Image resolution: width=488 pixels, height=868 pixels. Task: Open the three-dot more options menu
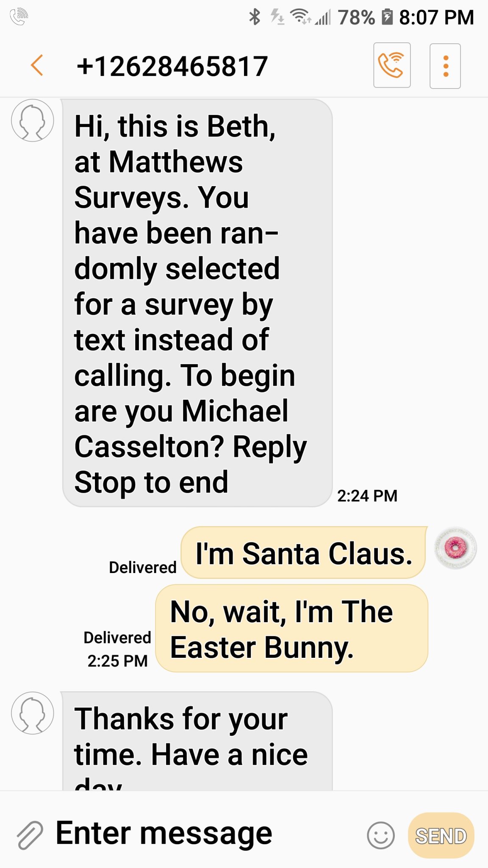coord(445,66)
